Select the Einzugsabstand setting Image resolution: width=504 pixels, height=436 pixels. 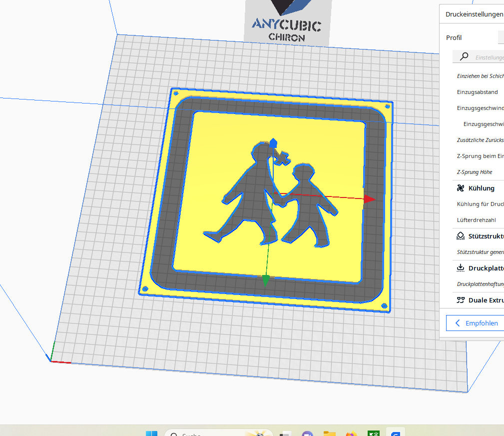tap(478, 92)
